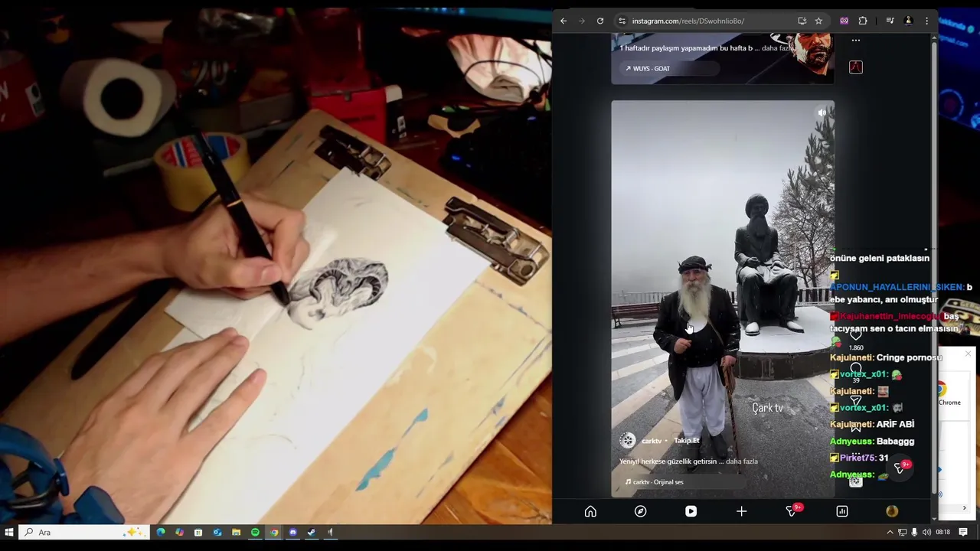
Task: Show hidden system tray icons
Action: [890, 532]
